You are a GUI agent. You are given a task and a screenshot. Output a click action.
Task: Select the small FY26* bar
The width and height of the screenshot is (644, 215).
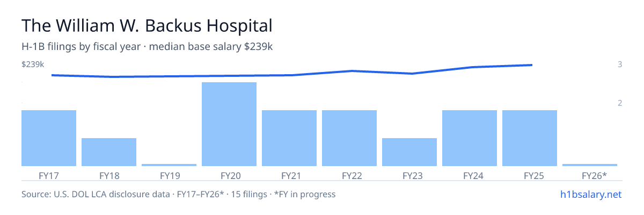pyautogui.click(x=590, y=165)
